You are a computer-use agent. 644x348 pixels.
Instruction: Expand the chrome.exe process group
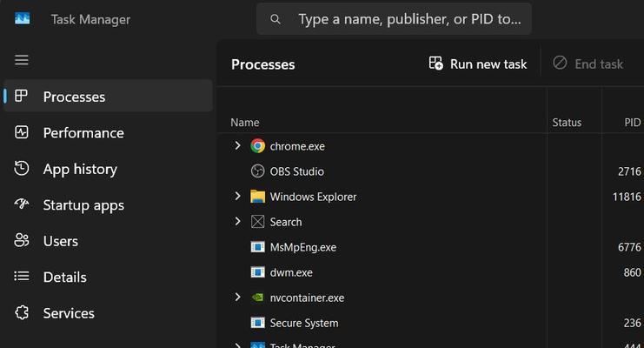coord(237,145)
